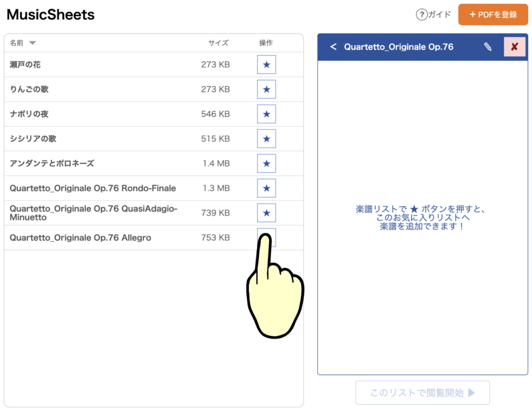Select the Quartetto_Originale Op.76 Allegro row name
Viewport: 532px width, 409px height.
click(81, 238)
